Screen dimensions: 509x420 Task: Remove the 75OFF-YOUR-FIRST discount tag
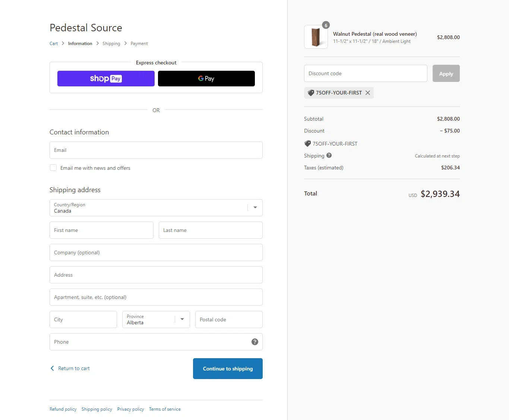(x=368, y=93)
